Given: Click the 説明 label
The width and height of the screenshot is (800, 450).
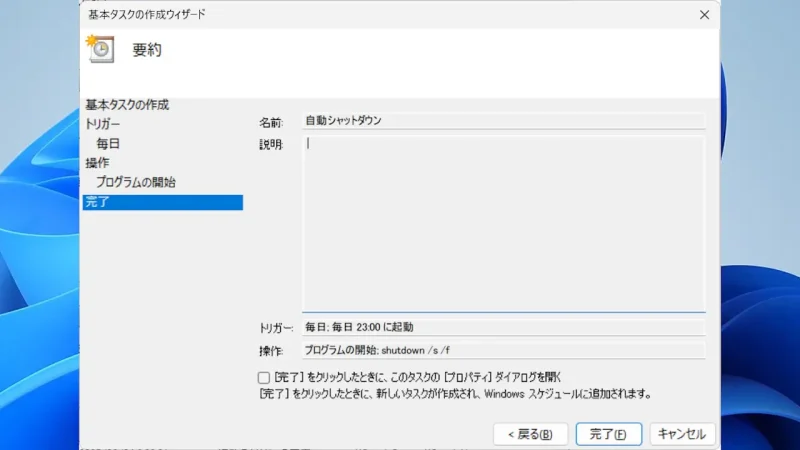Looking at the screenshot, I should tap(270, 144).
